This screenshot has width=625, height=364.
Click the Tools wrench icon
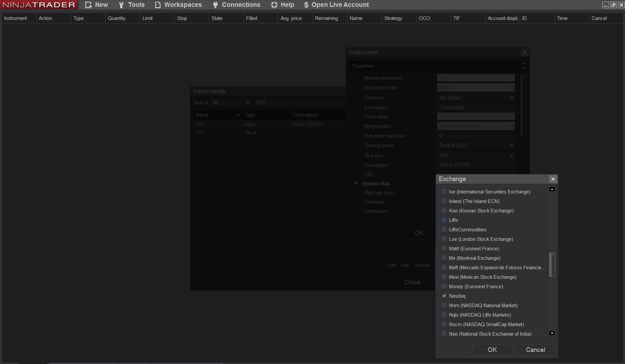coord(121,5)
